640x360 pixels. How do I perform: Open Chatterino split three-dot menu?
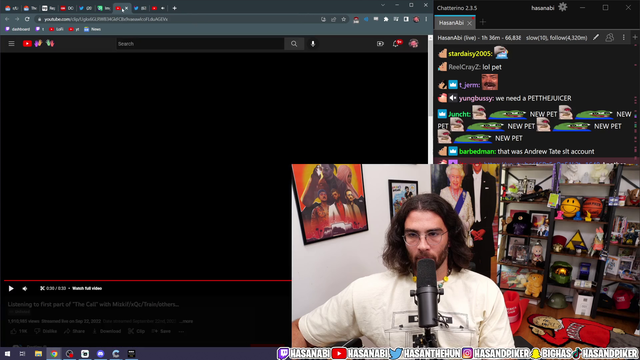click(x=623, y=38)
